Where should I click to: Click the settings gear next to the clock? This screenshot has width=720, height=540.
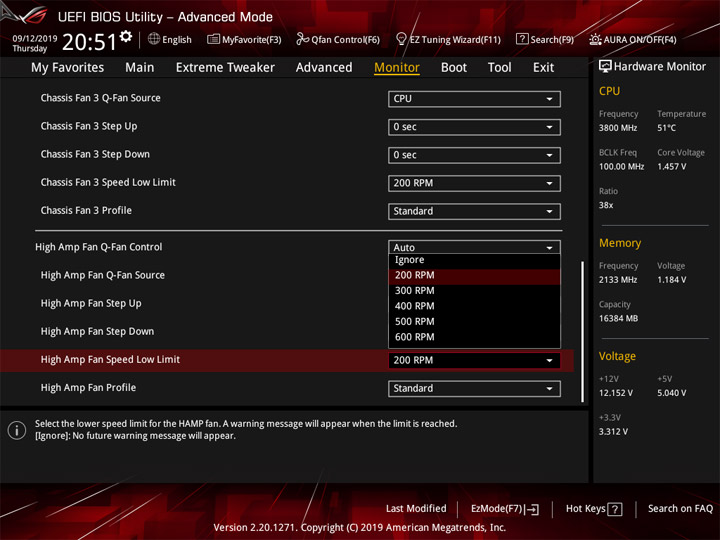pyautogui.click(x=126, y=36)
